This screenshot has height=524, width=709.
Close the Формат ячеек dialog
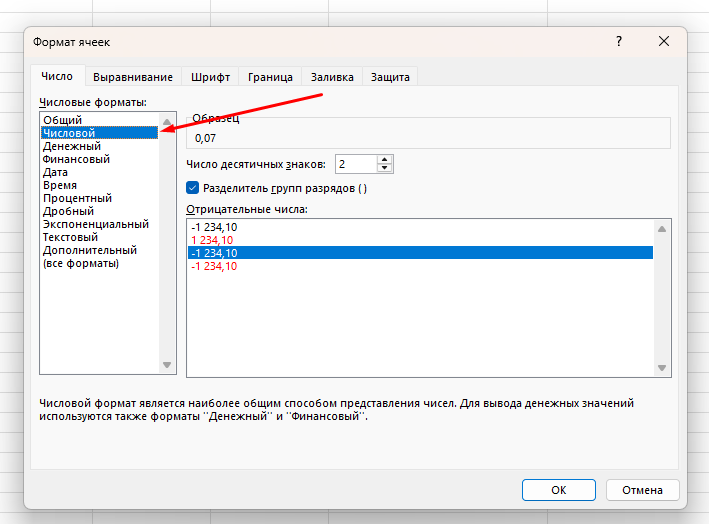(x=664, y=41)
